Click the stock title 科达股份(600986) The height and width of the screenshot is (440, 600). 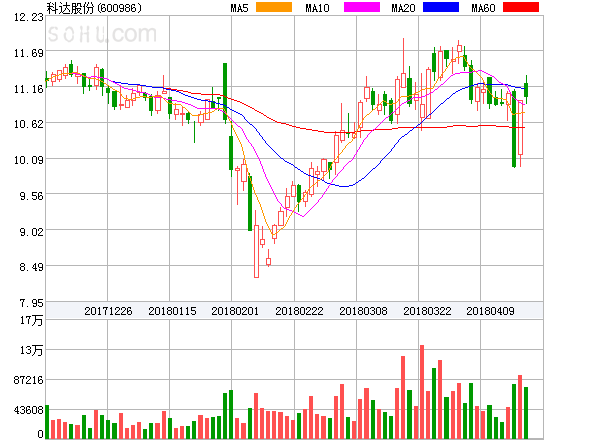(94, 8)
